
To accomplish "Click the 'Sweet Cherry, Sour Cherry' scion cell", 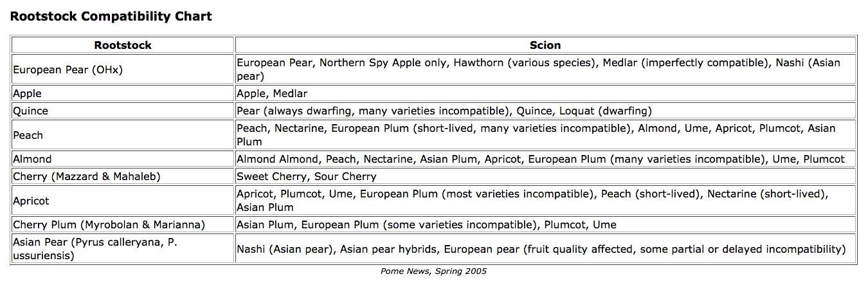I will point(307,176).
